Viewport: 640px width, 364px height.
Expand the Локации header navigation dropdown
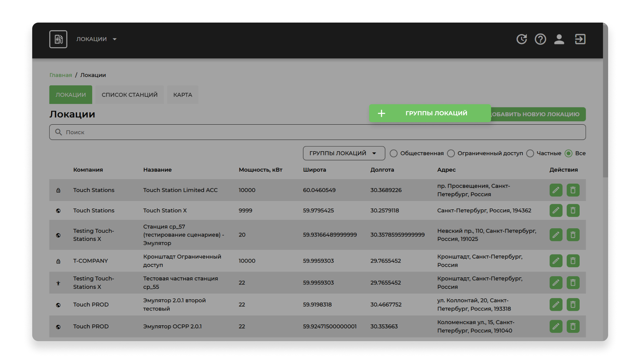tap(96, 39)
